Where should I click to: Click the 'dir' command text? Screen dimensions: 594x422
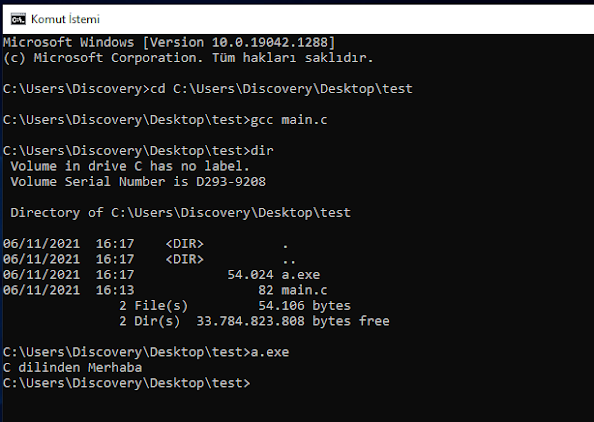[x=262, y=151]
